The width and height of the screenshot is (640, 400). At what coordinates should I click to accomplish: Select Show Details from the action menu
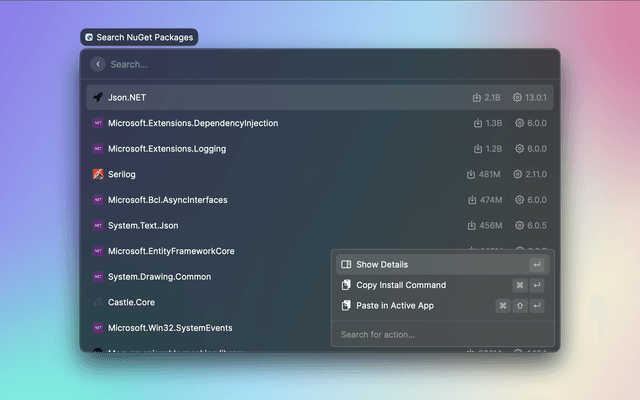click(x=382, y=265)
